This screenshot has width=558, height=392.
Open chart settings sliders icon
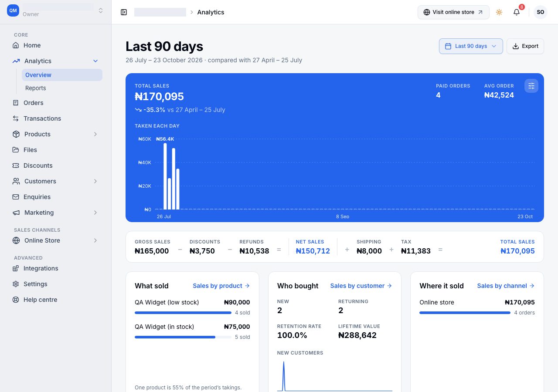[531, 86]
